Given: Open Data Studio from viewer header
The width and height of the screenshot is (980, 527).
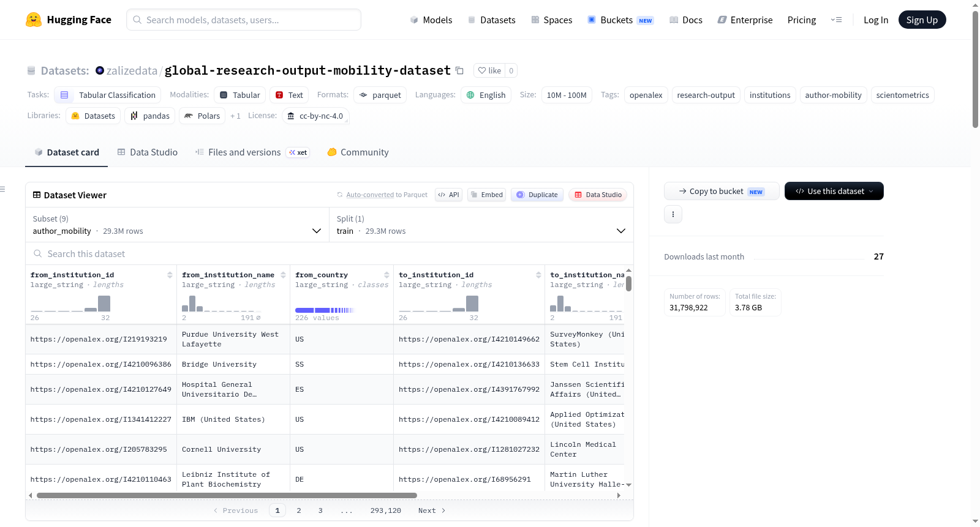Looking at the screenshot, I should coord(598,195).
